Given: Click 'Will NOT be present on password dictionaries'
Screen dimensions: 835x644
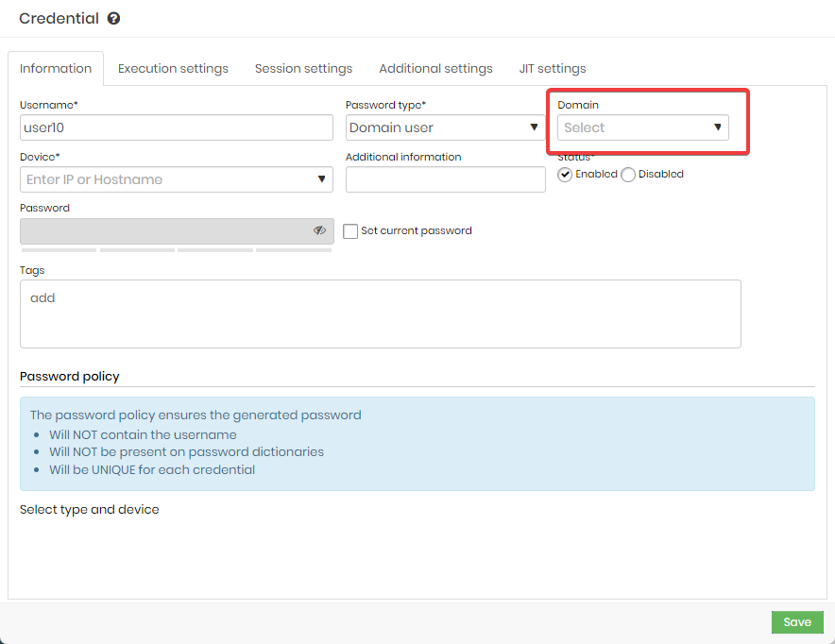Looking at the screenshot, I should pos(186,452).
